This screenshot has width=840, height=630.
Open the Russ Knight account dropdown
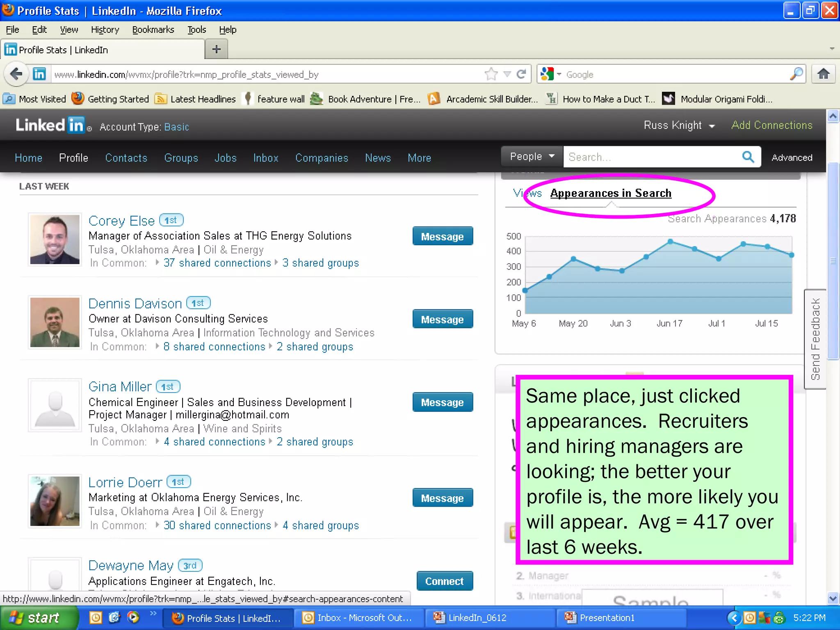click(x=679, y=126)
